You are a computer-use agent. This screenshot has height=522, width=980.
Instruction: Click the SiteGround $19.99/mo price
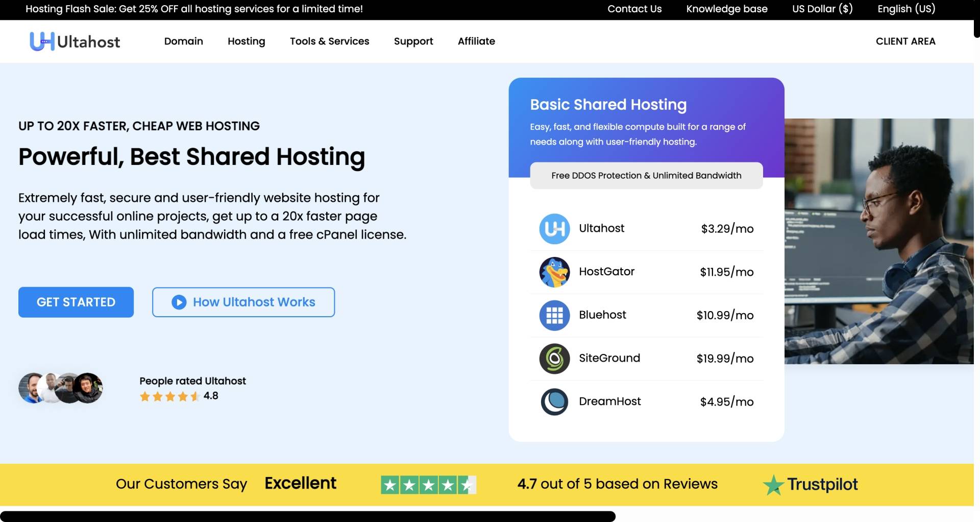pyautogui.click(x=725, y=359)
